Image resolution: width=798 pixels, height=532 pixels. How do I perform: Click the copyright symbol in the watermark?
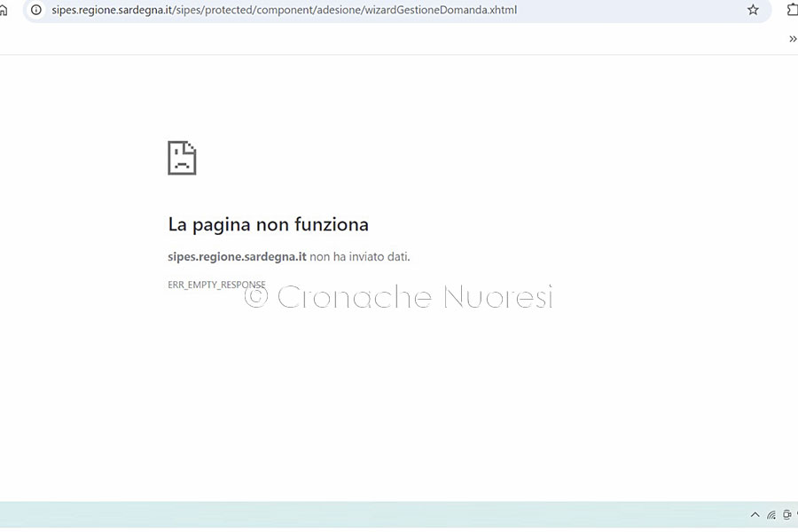coord(256,297)
